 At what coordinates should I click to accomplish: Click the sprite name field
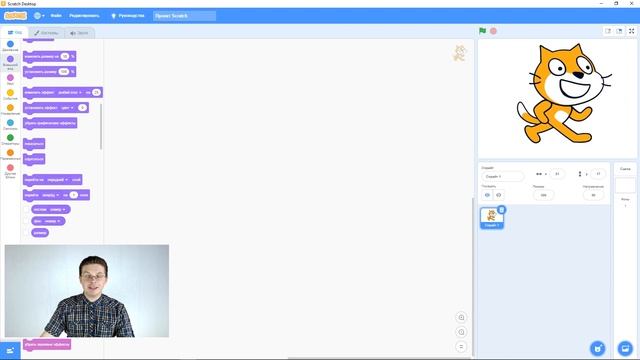(x=502, y=176)
